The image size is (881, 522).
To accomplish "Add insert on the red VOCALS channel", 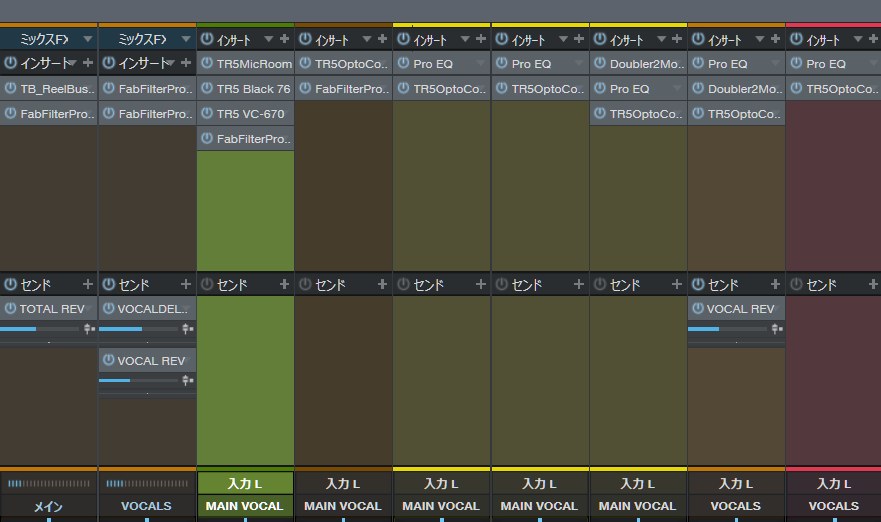I will tap(873, 38).
